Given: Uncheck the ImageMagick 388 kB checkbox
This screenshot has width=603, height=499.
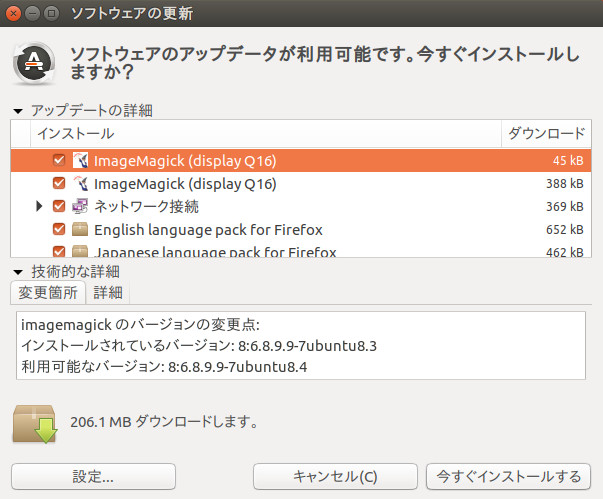Looking at the screenshot, I should 59,183.
